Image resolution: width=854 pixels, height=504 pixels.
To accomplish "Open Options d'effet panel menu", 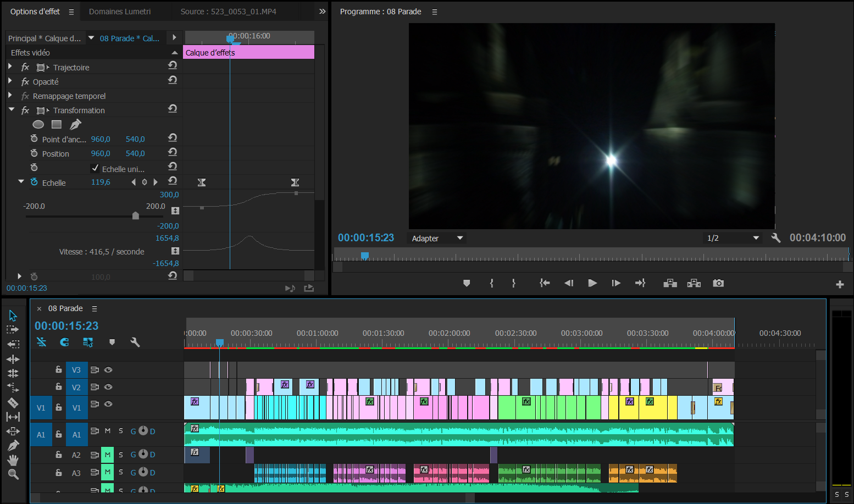I will [x=71, y=12].
